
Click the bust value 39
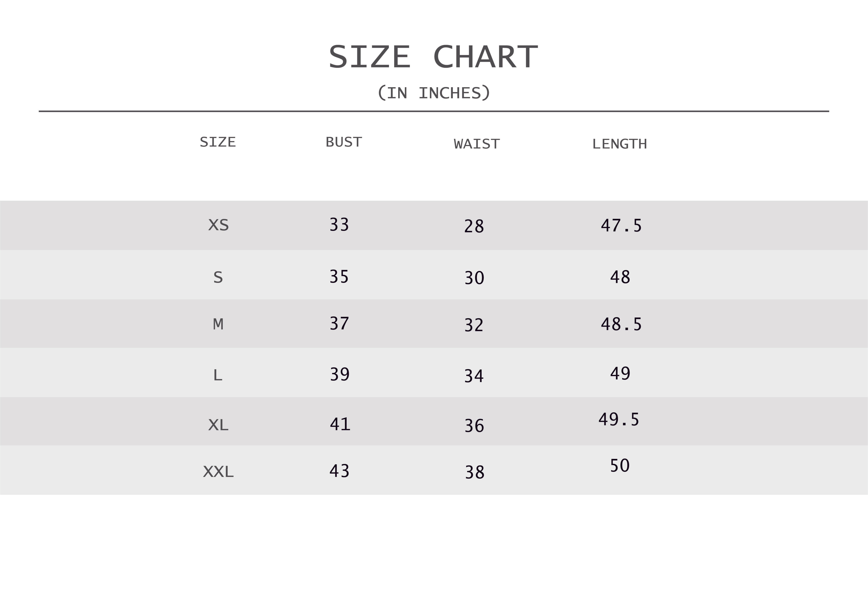[340, 374]
